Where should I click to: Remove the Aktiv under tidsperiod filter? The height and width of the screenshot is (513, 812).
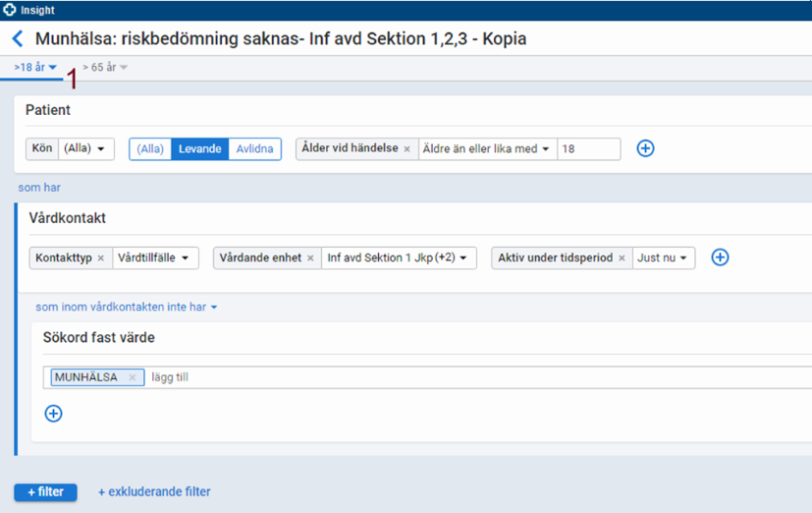622,258
